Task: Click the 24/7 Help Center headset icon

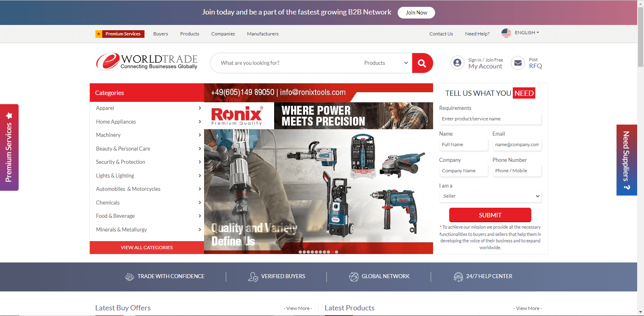Action: [458, 277]
